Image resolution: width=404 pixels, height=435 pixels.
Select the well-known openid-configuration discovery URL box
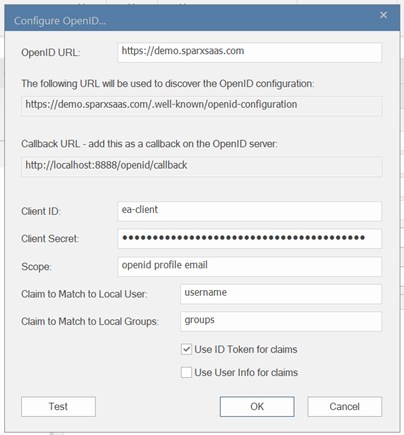pos(201,106)
